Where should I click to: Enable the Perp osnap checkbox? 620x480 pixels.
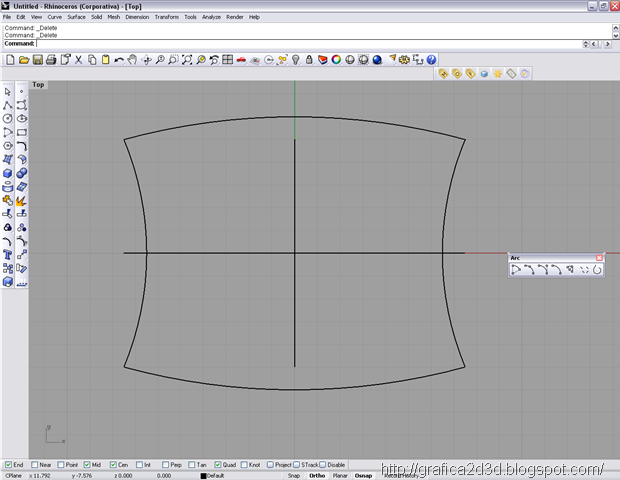pos(165,465)
